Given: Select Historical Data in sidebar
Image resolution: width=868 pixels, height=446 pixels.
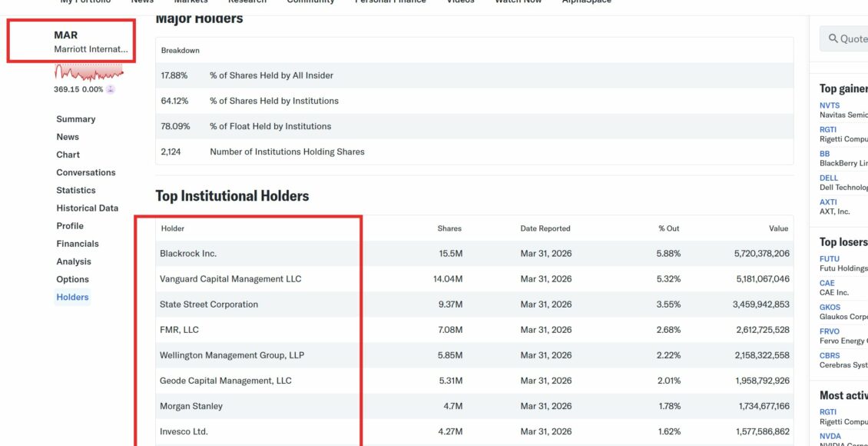Looking at the screenshot, I should (x=88, y=208).
